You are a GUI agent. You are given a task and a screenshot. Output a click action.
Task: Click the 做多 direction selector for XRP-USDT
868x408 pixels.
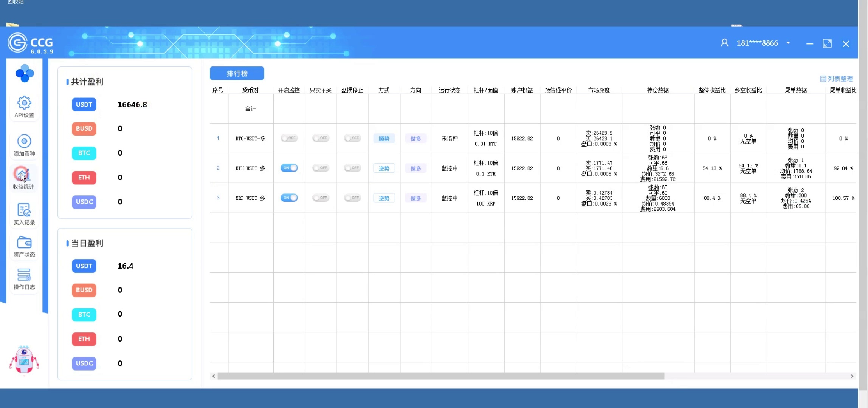pyautogui.click(x=415, y=198)
